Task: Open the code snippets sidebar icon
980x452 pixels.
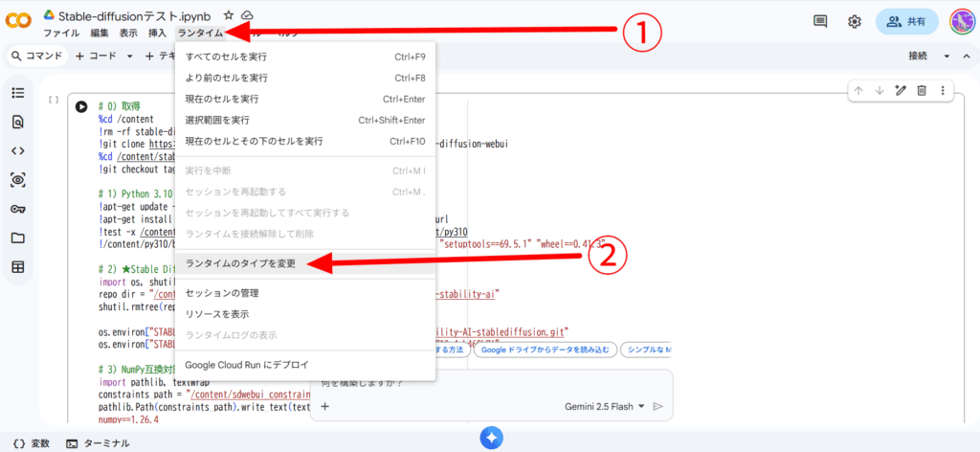Action: [x=17, y=150]
